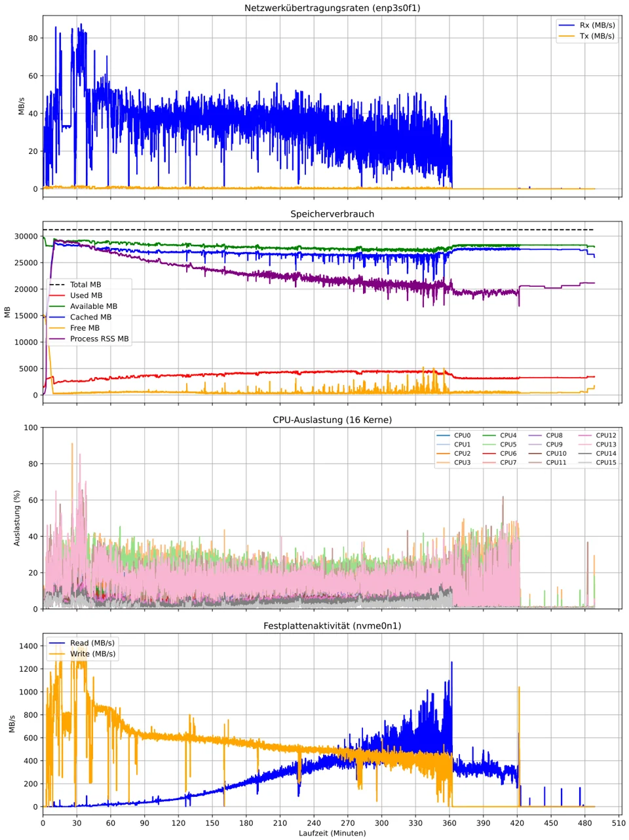Select the "CPU3" legend entry

tap(453, 463)
